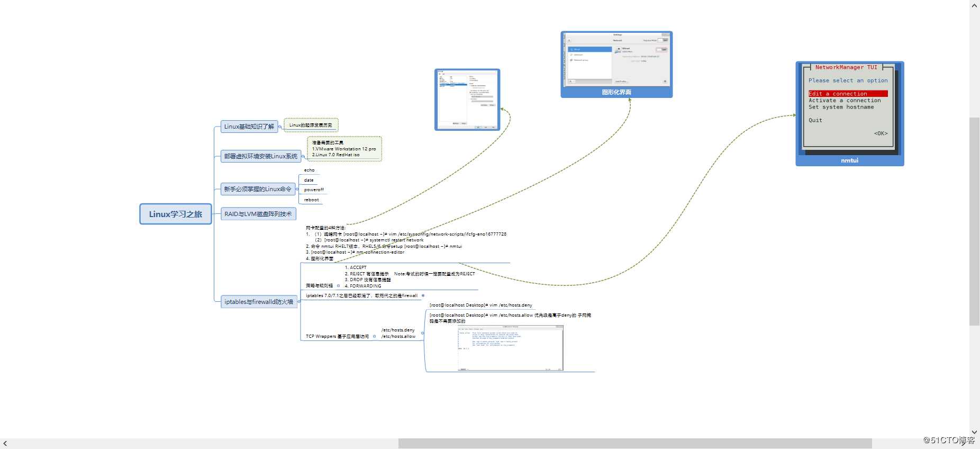Click the vertical scrollbar up arrow
The width and height of the screenshot is (980, 449).
pos(975,5)
